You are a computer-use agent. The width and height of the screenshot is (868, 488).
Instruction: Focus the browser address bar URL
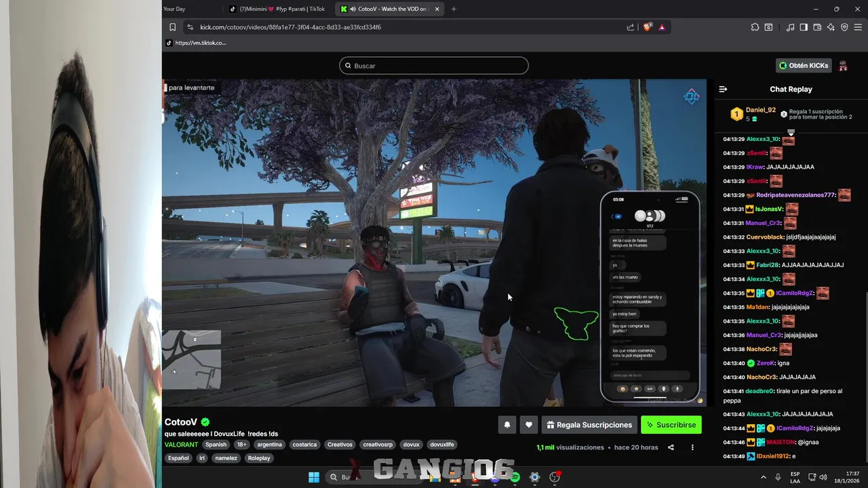290,27
